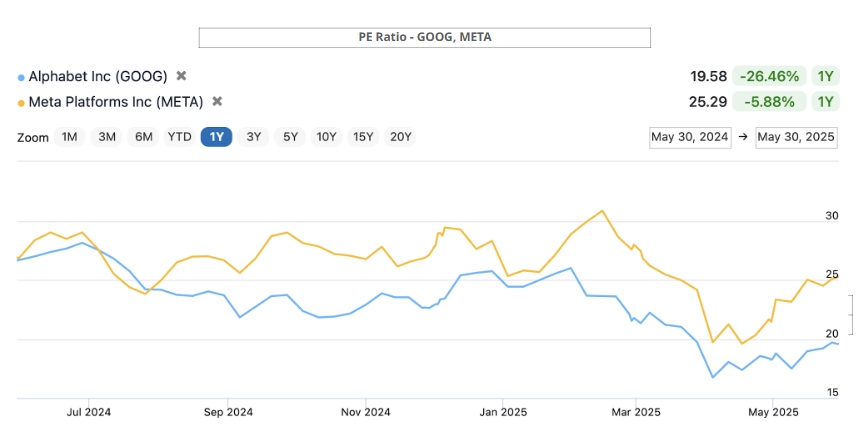Click the y-axis label 15
Screen dimensions: 862x440
(833, 392)
